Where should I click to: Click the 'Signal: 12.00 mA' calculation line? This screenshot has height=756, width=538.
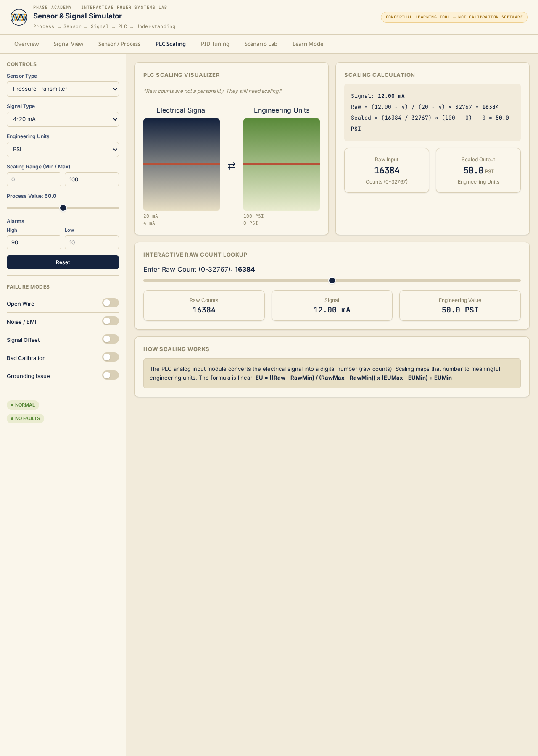pos(378,96)
